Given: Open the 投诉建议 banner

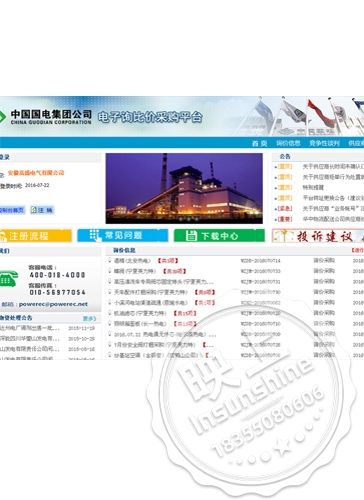Looking at the screenshot, I should tap(318, 236).
